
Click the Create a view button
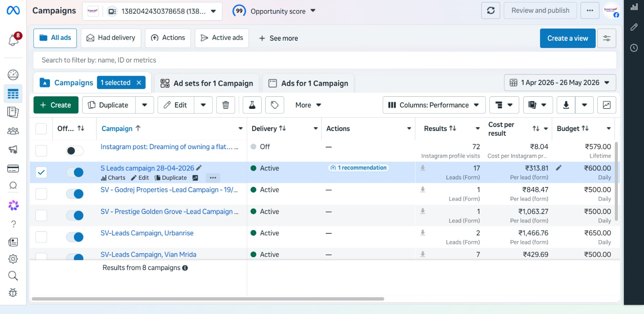coord(568,38)
